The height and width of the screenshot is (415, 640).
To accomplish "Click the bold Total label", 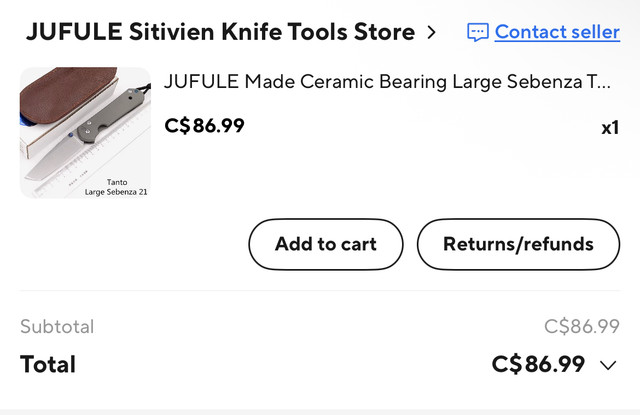I will tap(48, 364).
